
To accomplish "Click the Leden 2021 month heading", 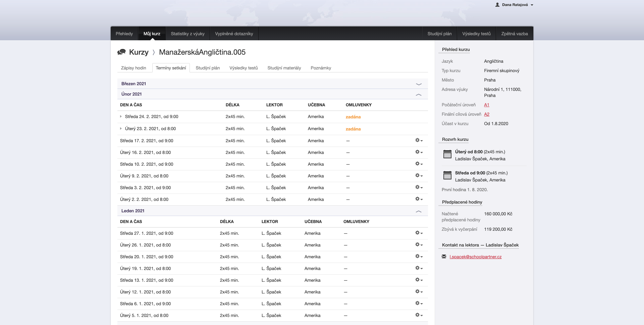I will [x=133, y=211].
